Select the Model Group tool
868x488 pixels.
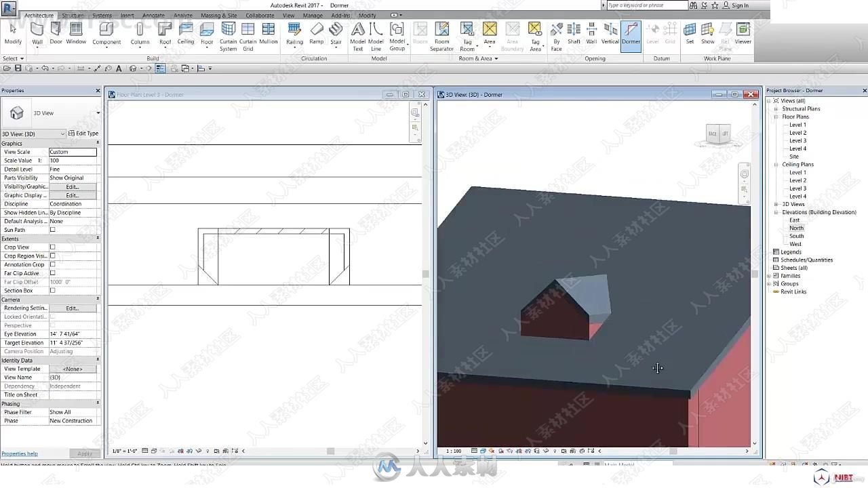pyautogui.click(x=397, y=37)
